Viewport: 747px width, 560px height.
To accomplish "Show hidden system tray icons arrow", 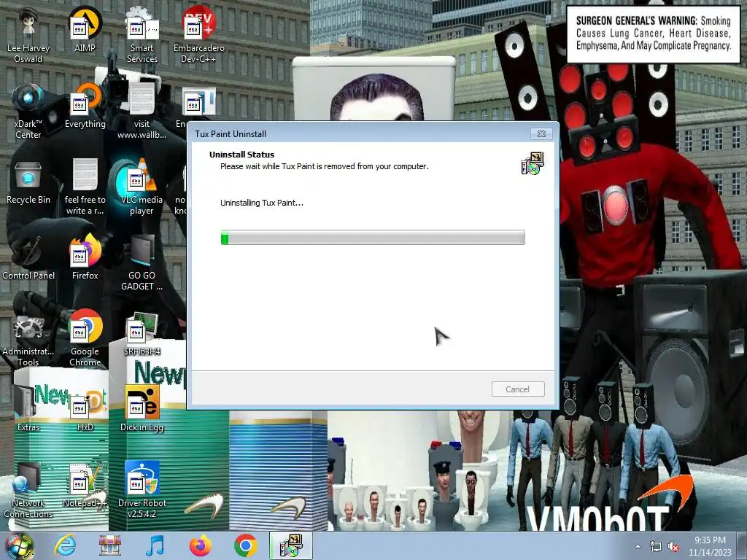I will (x=638, y=546).
